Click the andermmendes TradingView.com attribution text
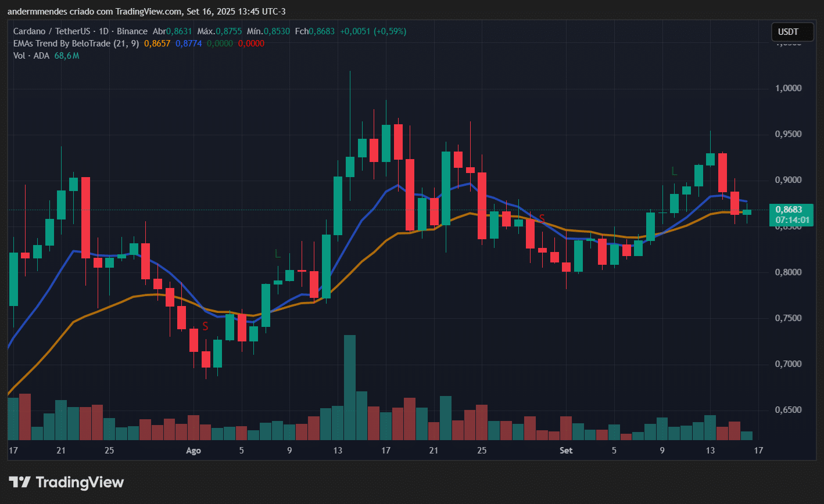The height and width of the screenshot is (504, 824). (x=144, y=11)
